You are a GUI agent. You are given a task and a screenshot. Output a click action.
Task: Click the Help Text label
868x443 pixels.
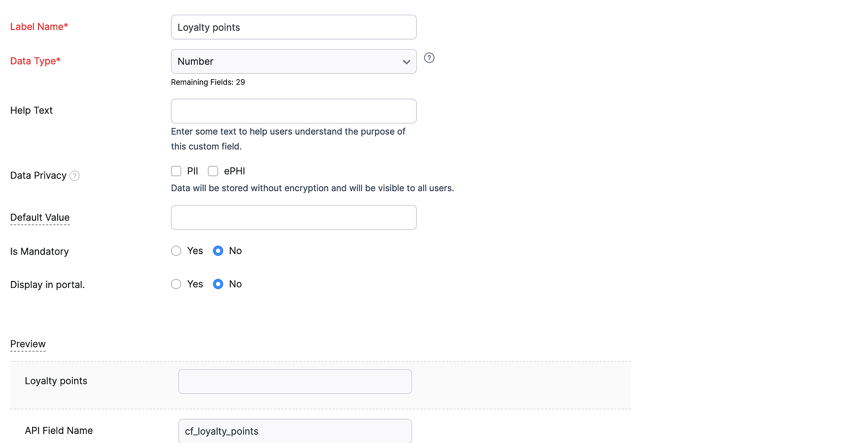[31, 111]
